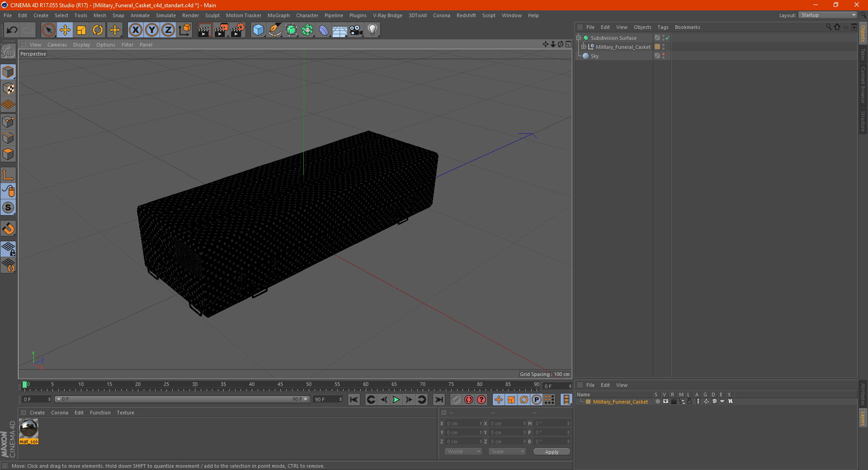Add a Camera object
Viewport: 868px width, 470px height.
point(356,30)
